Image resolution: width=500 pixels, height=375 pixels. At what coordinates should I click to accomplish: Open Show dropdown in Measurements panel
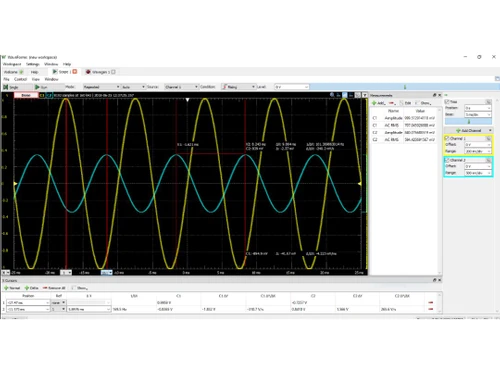tap(423, 103)
